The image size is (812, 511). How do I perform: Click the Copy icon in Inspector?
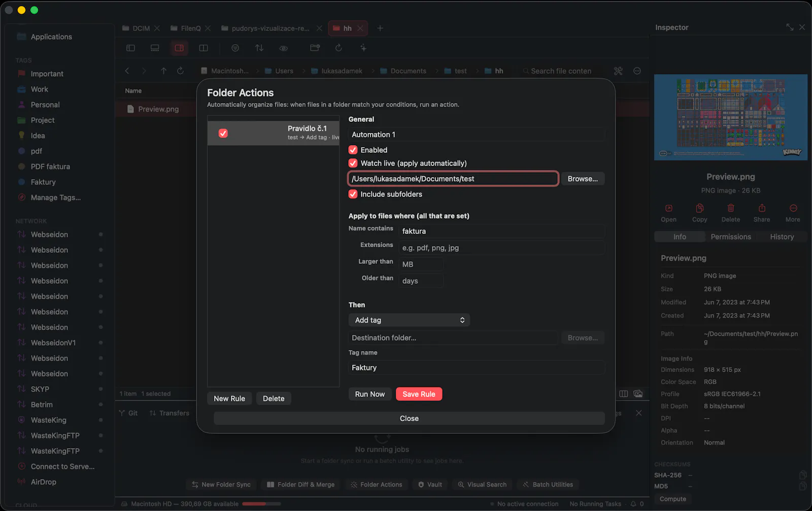(700, 213)
